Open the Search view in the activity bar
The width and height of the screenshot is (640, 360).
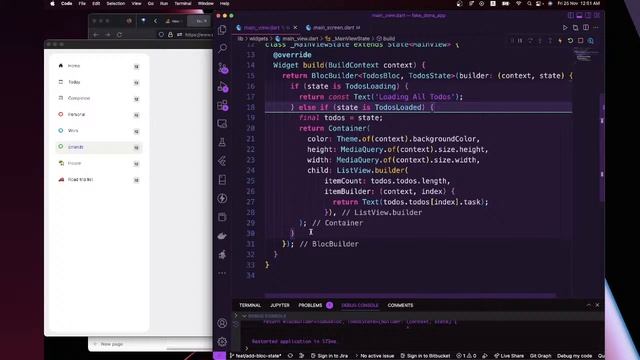[222, 48]
